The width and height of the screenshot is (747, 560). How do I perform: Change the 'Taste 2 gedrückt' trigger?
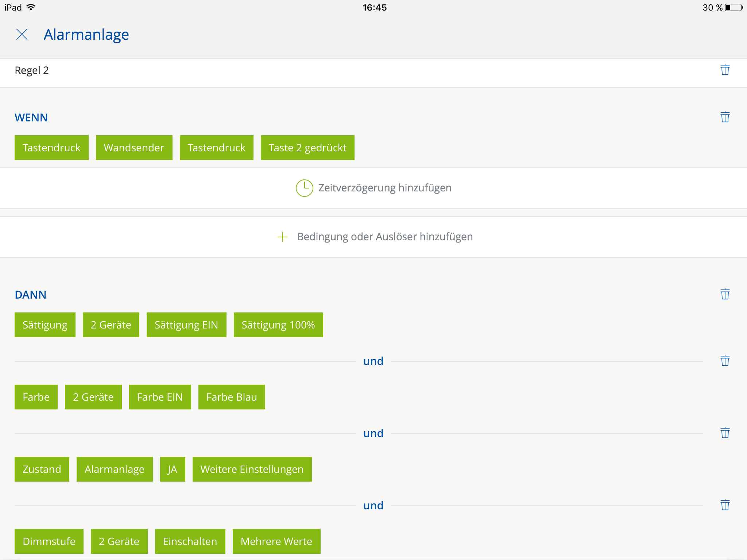pos(307,148)
